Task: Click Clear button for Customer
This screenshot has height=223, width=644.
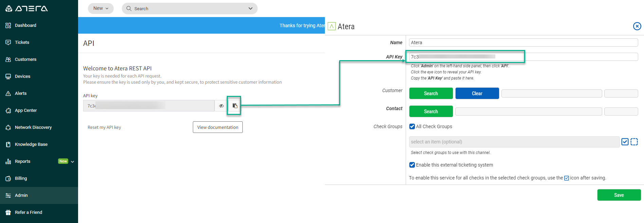Action: point(477,93)
